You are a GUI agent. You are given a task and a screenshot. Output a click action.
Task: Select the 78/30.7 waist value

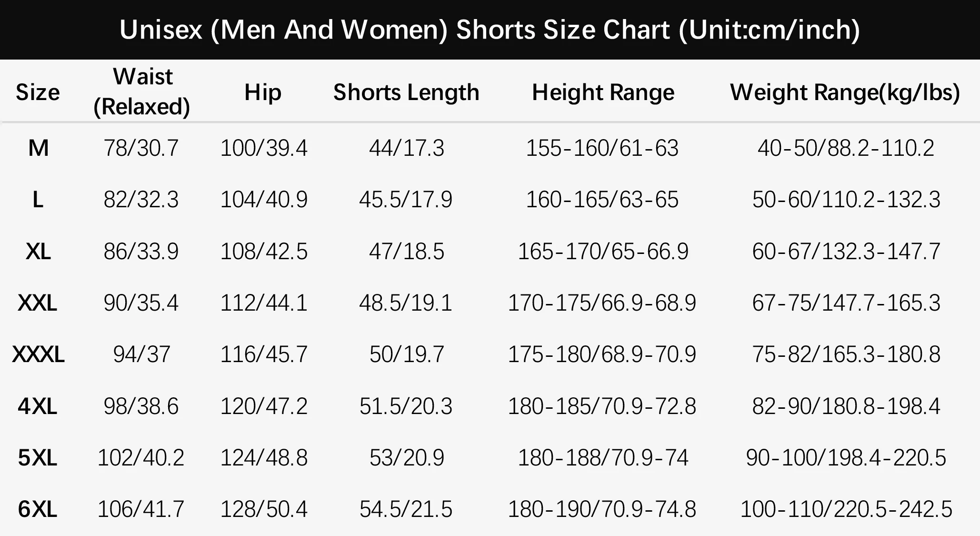coord(141,148)
